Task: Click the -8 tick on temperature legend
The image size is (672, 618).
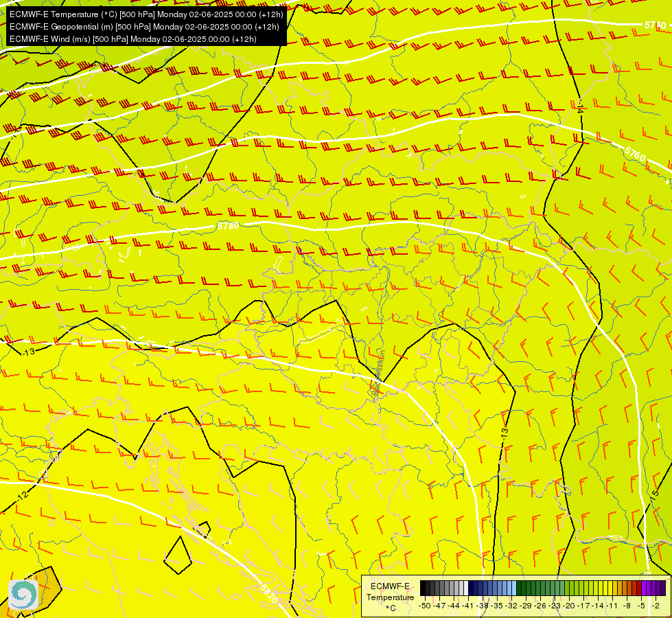Action: (x=627, y=606)
